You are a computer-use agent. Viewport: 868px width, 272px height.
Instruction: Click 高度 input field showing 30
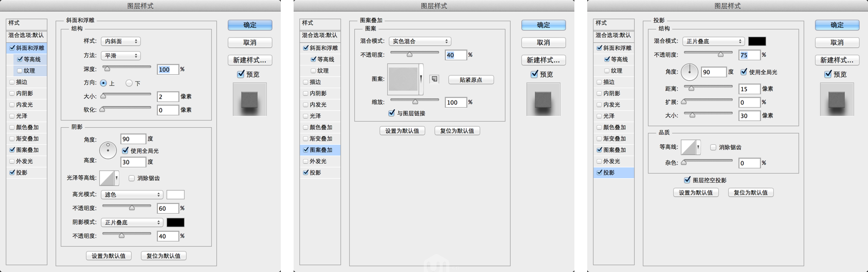click(133, 162)
